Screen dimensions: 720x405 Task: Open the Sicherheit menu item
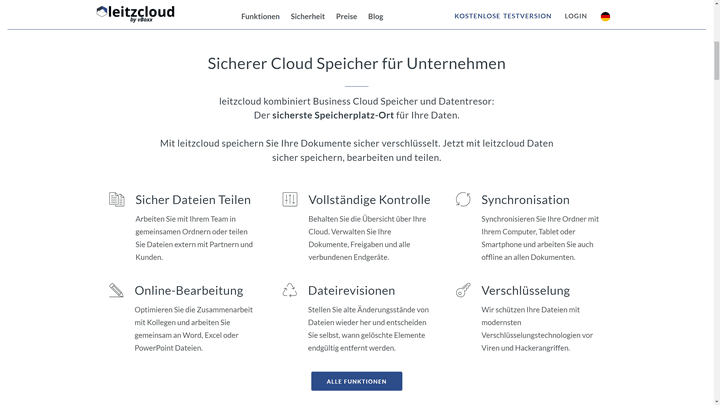coord(308,17)
